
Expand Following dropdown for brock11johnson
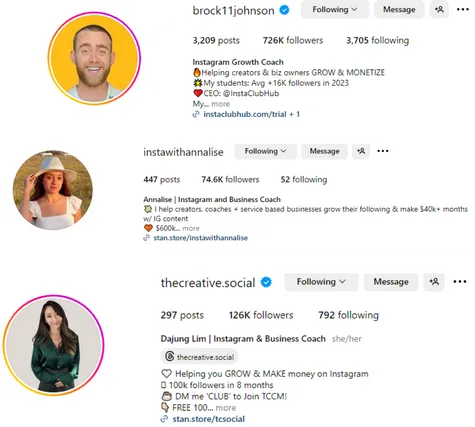(x=335, y=10)
